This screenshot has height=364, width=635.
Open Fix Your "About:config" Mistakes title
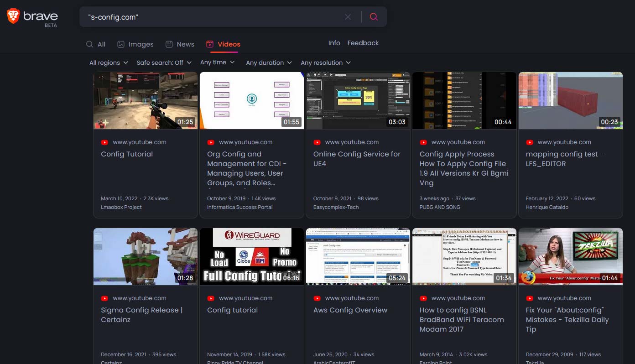[567, 320]
